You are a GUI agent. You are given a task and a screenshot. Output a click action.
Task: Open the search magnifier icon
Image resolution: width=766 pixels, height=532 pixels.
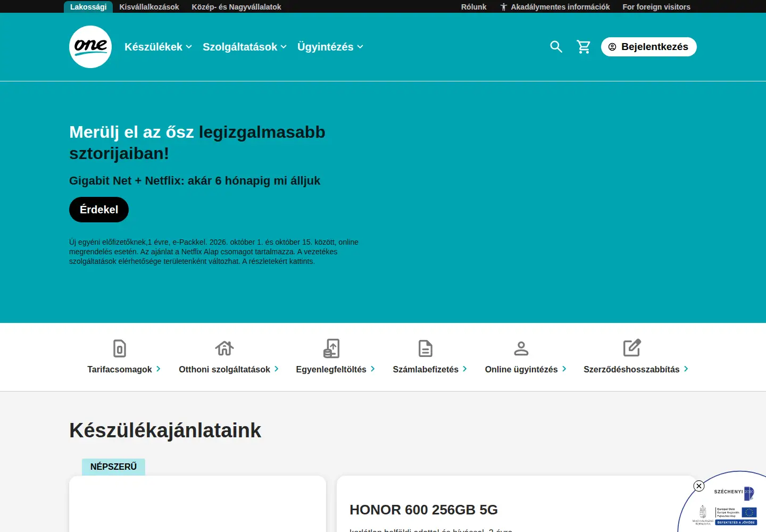click(556, 47)
